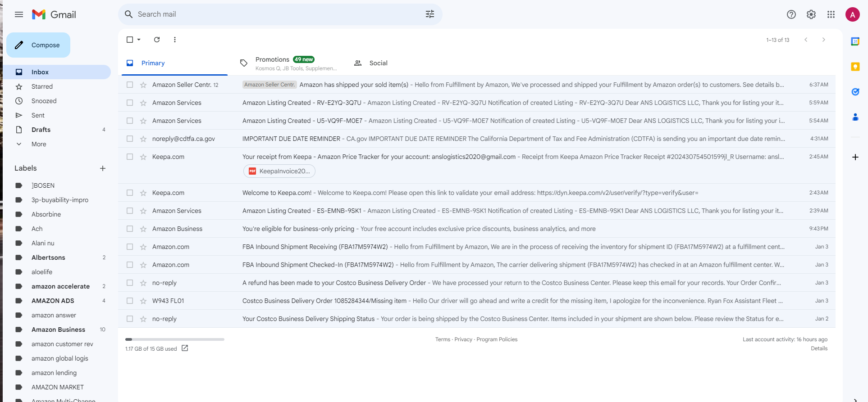Check the U5-VQ9F-M0E7 listing email
Image resolution: width=868 pixels, height=402 pixels.
click(x=130, y=121)
